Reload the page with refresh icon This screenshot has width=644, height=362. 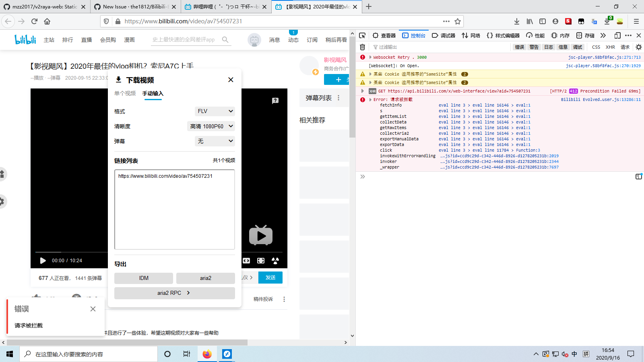34,21
